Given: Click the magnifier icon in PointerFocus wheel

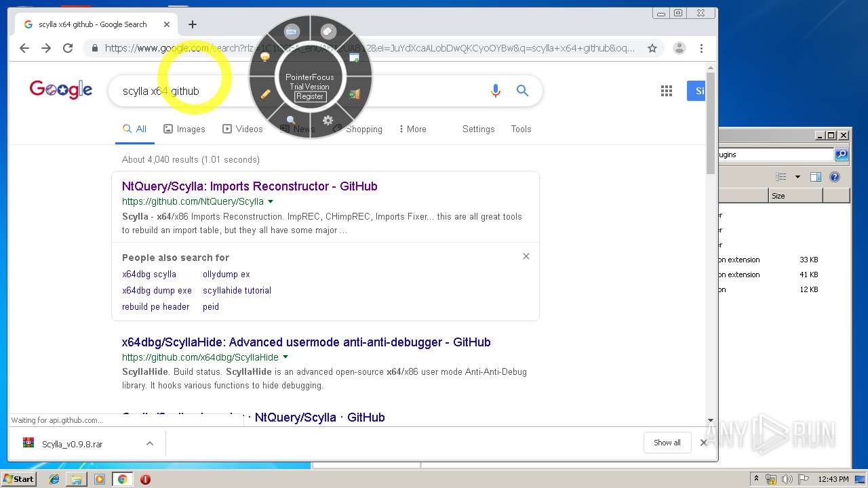Looking at the screenshot, I should pyautogui.click(x=291, y=121).
